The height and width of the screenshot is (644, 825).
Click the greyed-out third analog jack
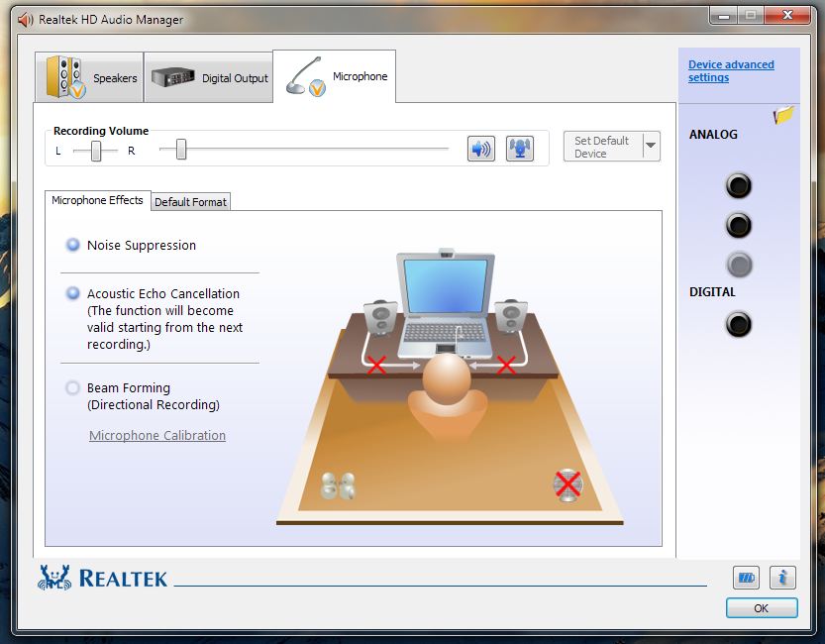(739, 265)
